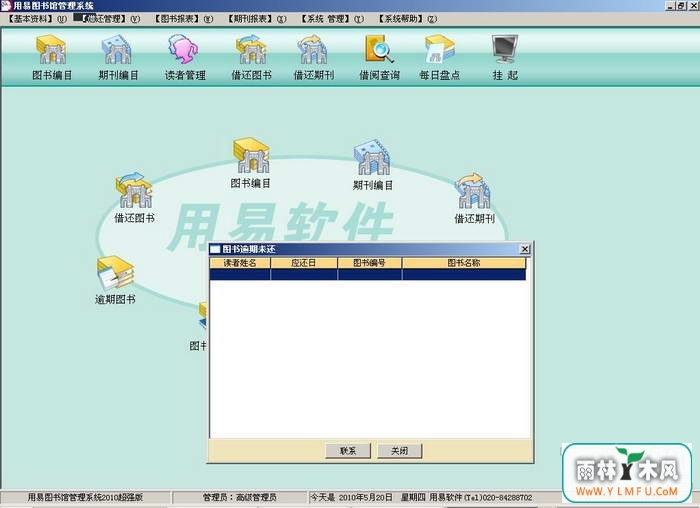
Task: Open the 【系统 管理】 menu
Action: pyautogui.click(x=332, y=19)
